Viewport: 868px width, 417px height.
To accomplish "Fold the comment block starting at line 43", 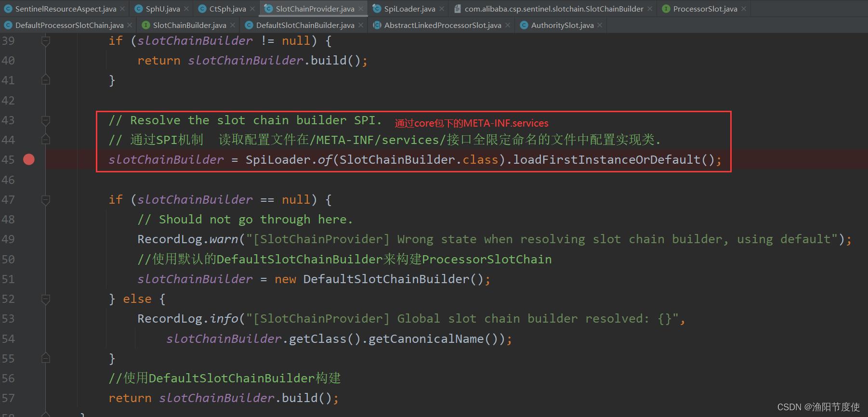I will click(46, 120).
